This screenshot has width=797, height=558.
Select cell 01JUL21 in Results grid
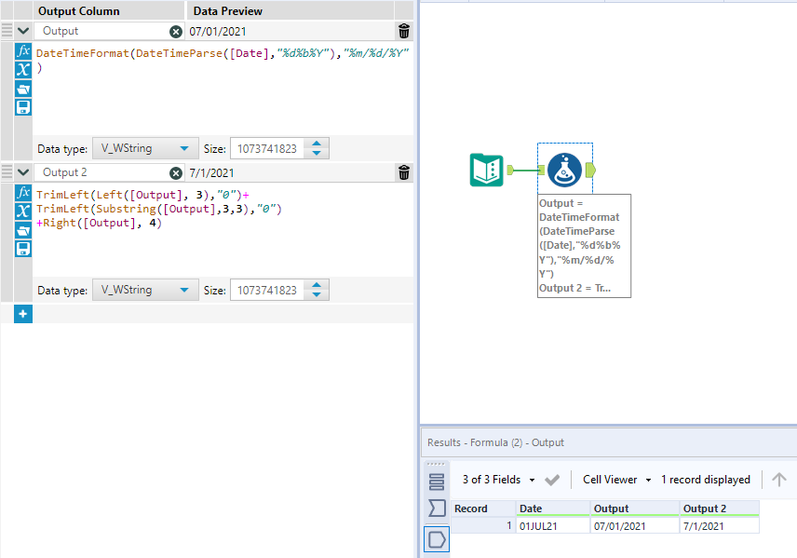click(x=553, y=526)
